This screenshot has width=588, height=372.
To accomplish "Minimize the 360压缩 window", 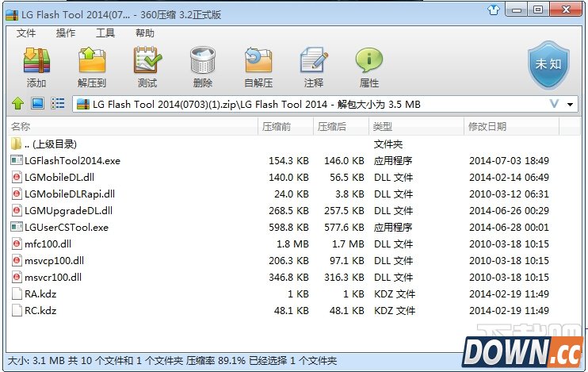I will tap(517, 10).
